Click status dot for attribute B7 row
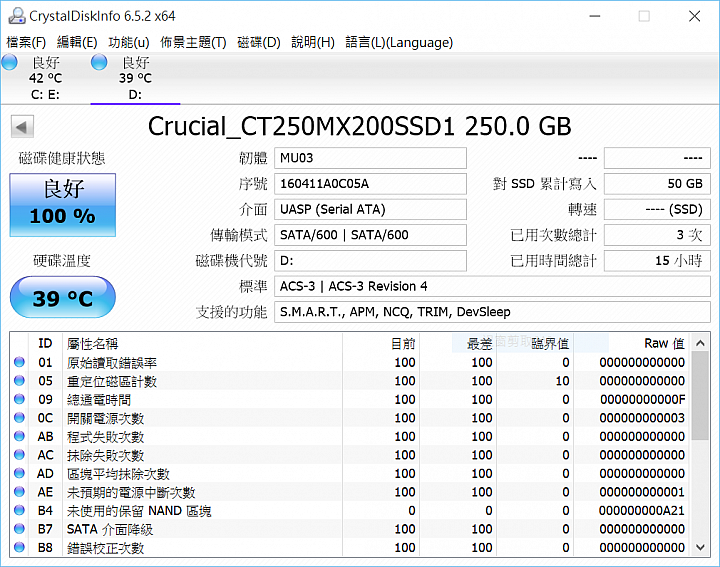The height and width of the screenshot is (567, 720). point(19,529)
